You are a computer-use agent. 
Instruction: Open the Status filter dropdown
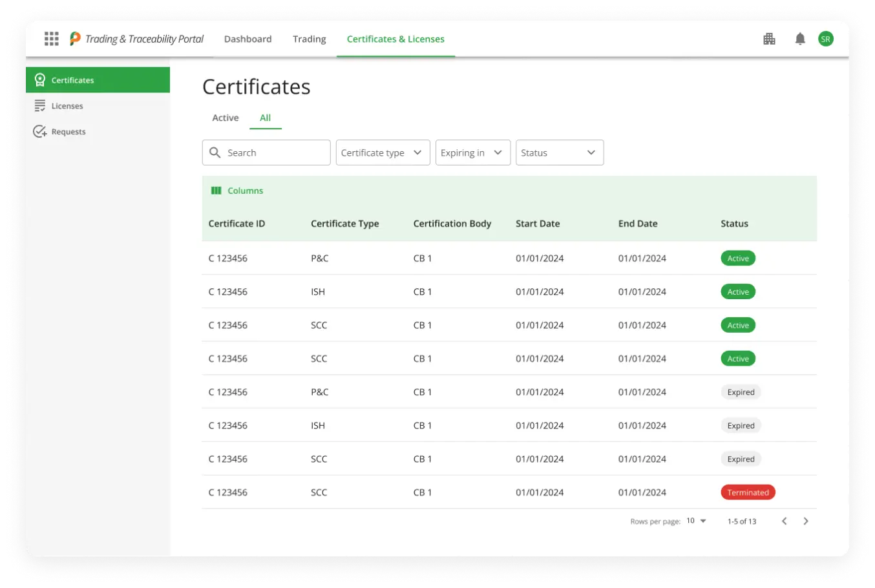(x=559, y=152)
